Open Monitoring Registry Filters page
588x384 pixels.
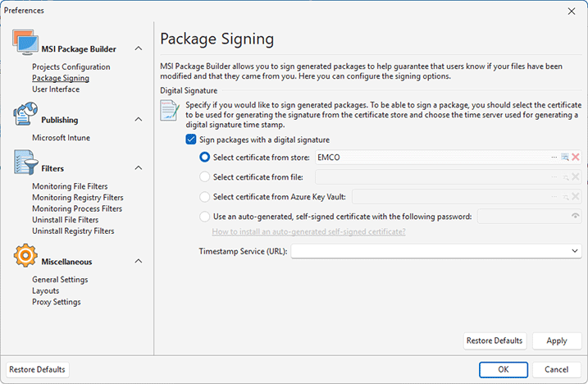78,198
